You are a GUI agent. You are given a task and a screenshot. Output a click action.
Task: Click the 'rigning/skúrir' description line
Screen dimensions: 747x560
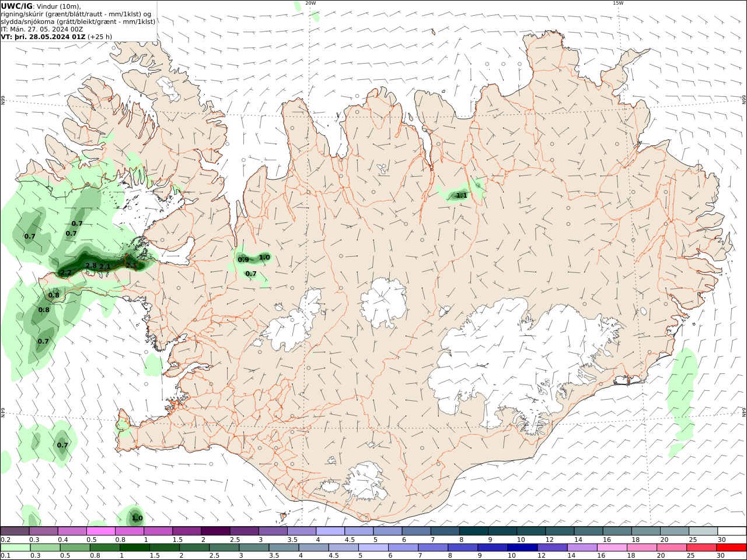tap(76, 14)
